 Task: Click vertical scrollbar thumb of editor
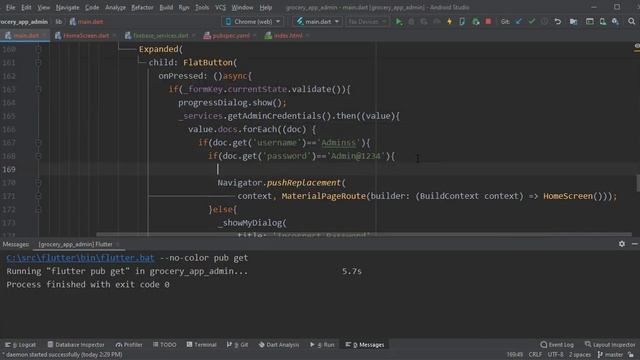click(x=638, y=183)
